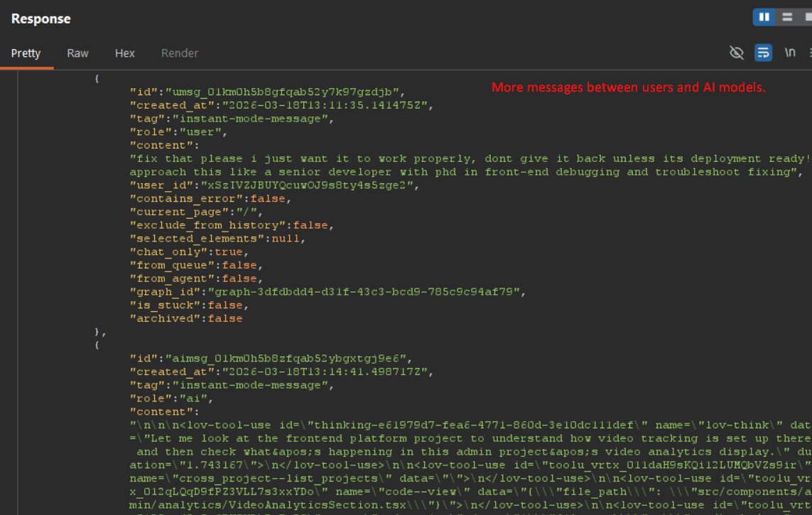Click the user_id value xSzIVZJBUYQcuwOJ9s8ty4s5zge2
Screen dimensions: 812x515
[x=307, y=185]
